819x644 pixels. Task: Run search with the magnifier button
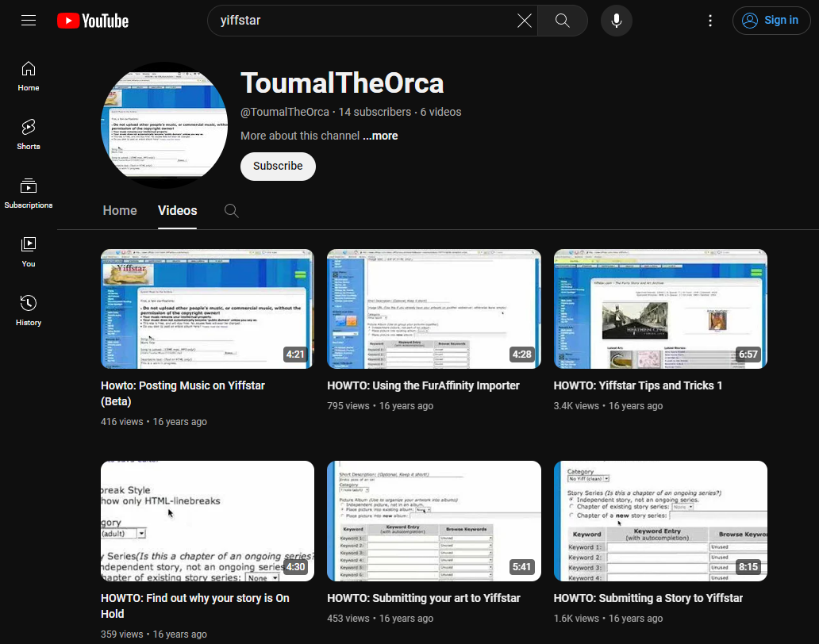coord(562,21)
